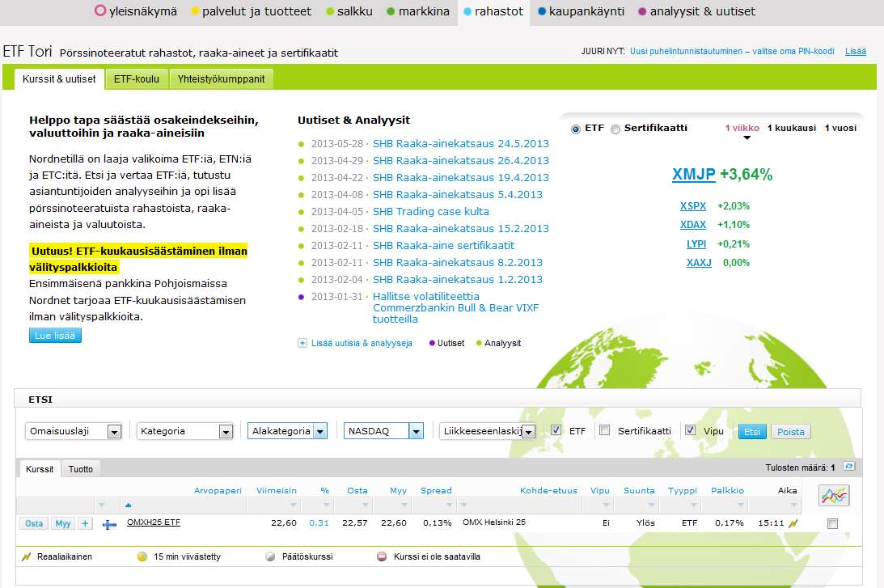Image resolution: width=884 pixels, height=588 pixels.
Task: Open the Kategoria dropdown
Action: pos(185,431)
